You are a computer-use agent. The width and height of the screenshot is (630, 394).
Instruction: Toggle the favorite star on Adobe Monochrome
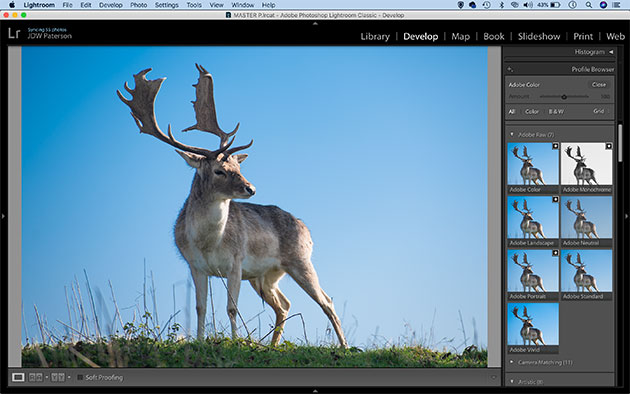(x=609, y=146)
